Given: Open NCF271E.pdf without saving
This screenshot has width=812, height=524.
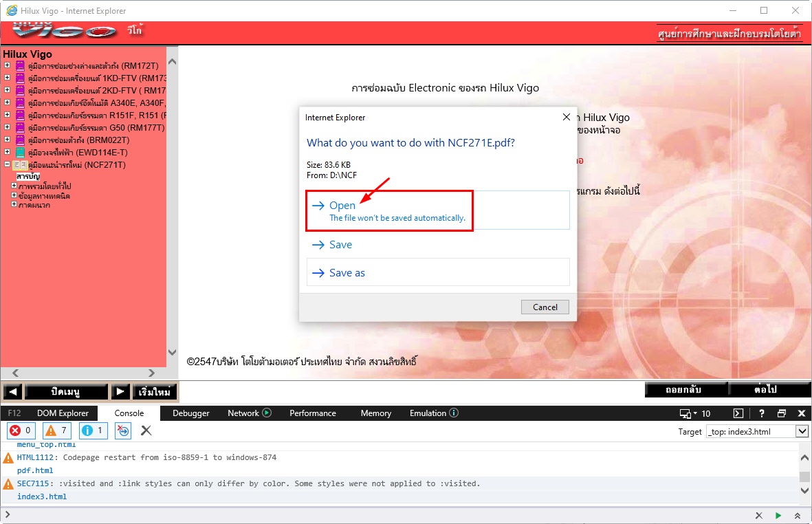Looking at the screenshot, I should 438,210.
